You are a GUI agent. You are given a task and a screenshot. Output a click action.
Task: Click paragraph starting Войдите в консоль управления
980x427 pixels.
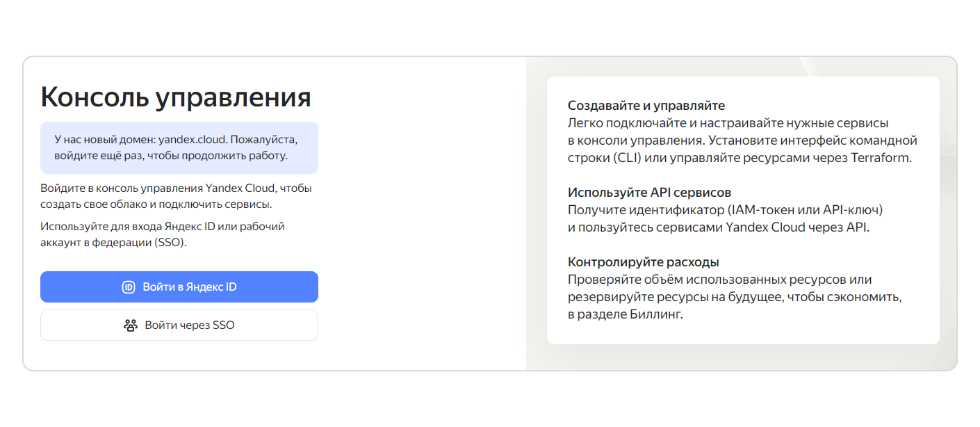click(x=177, y=197)
